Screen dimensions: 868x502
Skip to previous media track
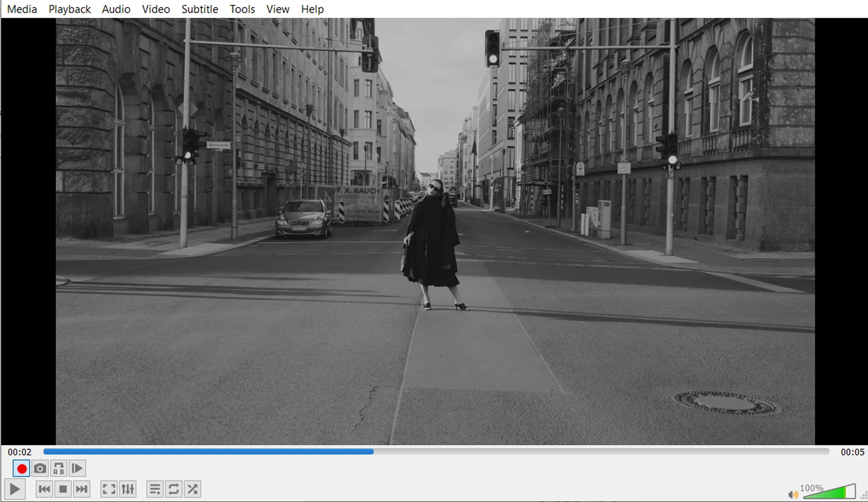pos(44,489)
